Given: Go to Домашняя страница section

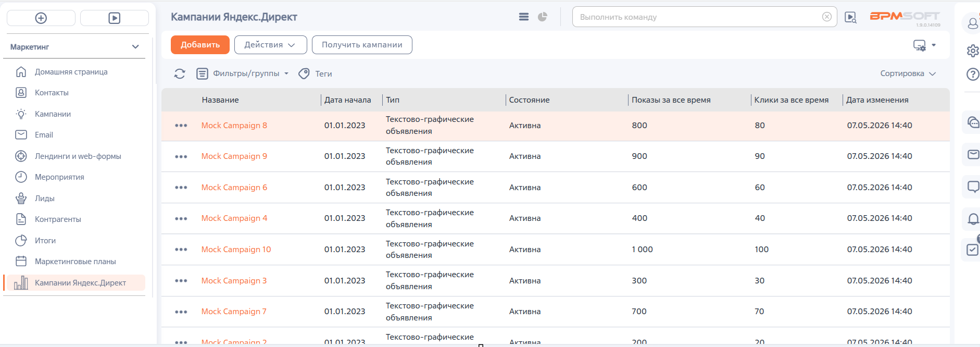Looking at the screenshot, I should (71, 72).
